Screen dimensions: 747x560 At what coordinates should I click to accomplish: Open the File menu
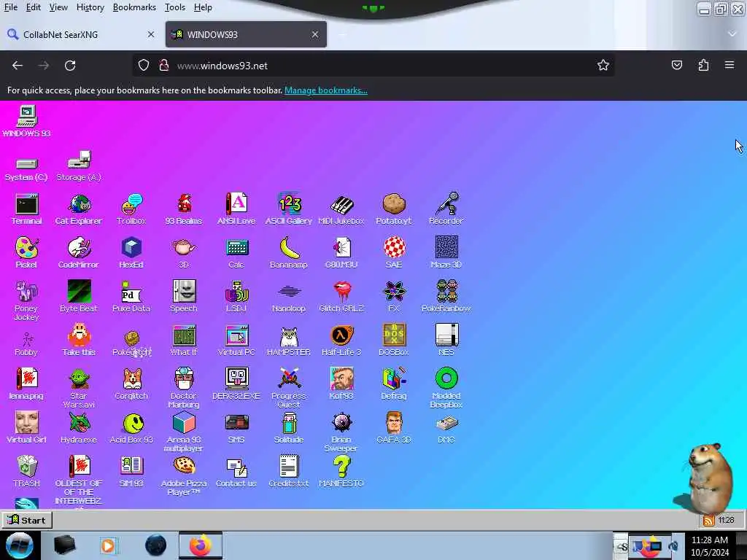(x=10, y=7)
